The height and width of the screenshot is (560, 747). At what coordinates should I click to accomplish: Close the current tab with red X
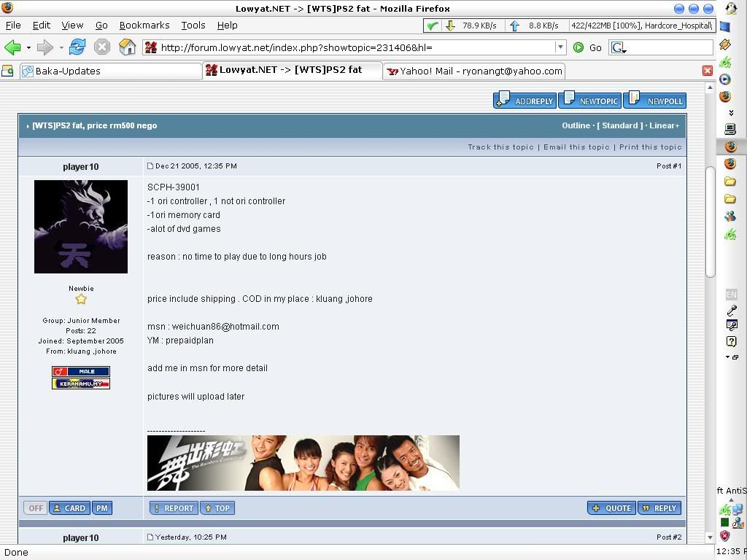click(707, 71)
